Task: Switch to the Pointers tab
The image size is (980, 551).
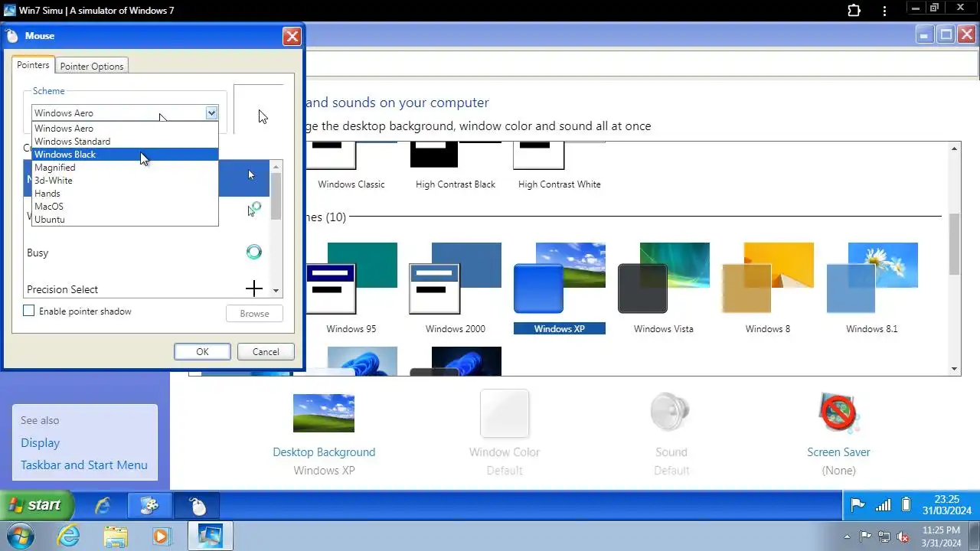Action: click(x=33, y=66)
